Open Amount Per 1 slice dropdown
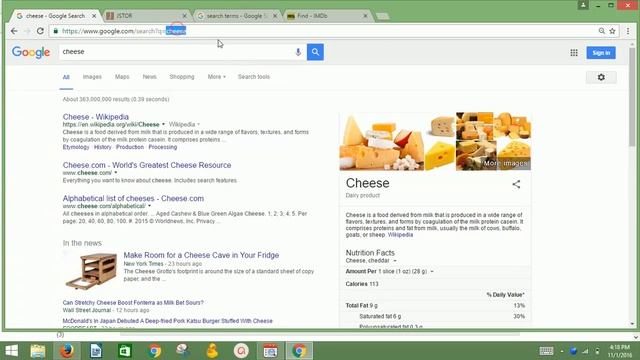 tap(432, 271)
